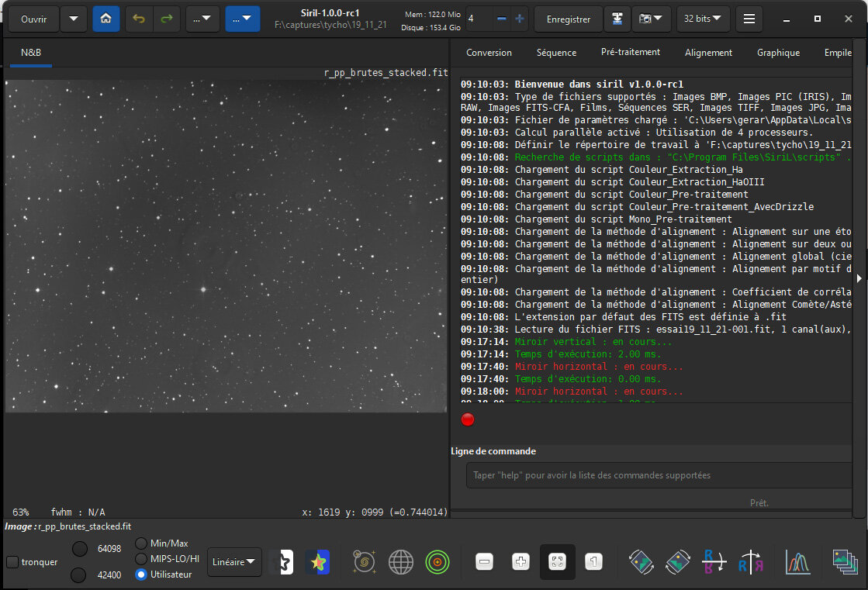Viewport: 868px width, 590px height.
Task: Open the blue ellipsis dropdown menu
Action: (243, 19)
